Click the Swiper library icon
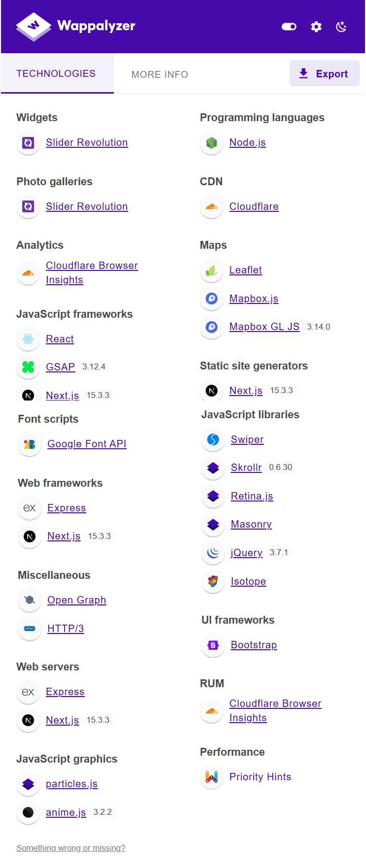366x868 pixels. (x=213, y=439)
